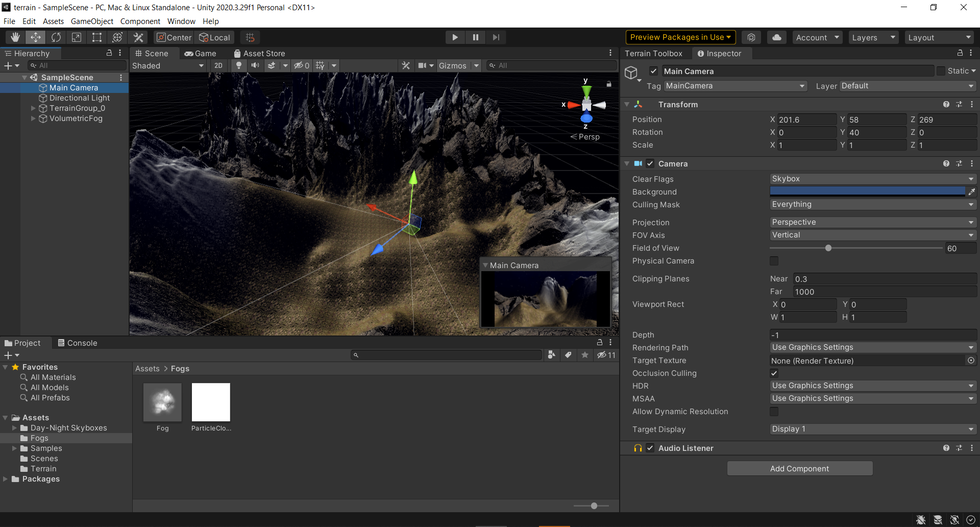This screenshot has height=527, width=980.
Task: Select the Rect tool
Action: coord(97,37)
